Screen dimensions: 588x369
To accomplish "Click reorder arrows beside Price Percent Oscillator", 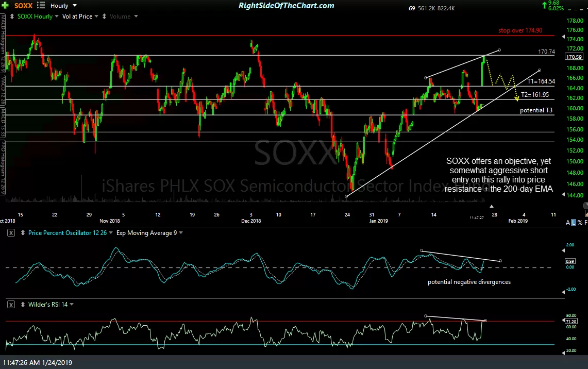I will pos(23,233).
